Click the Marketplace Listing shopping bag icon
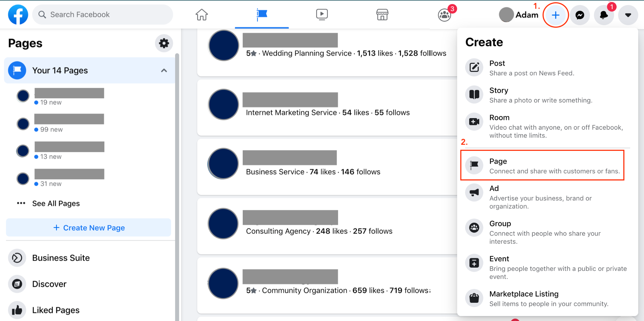The width and height of the screenshot is (644, 321). 474,298
